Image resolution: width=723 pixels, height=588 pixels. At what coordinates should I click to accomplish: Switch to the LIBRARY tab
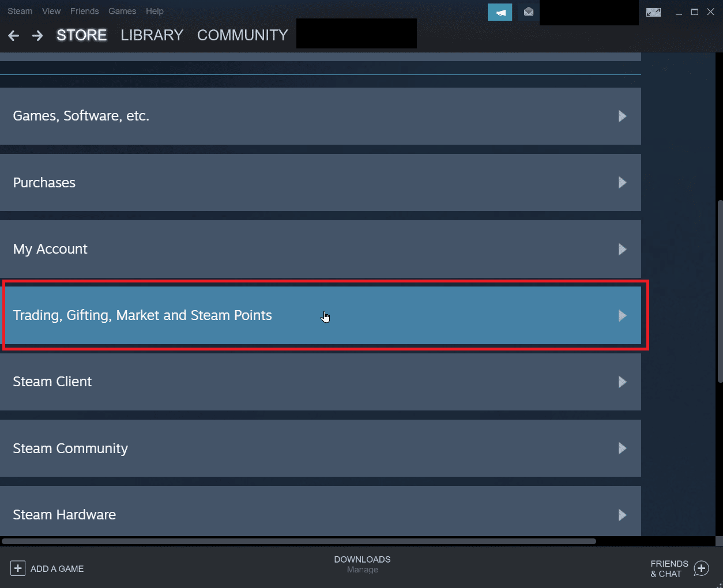[x=152, y=35]
